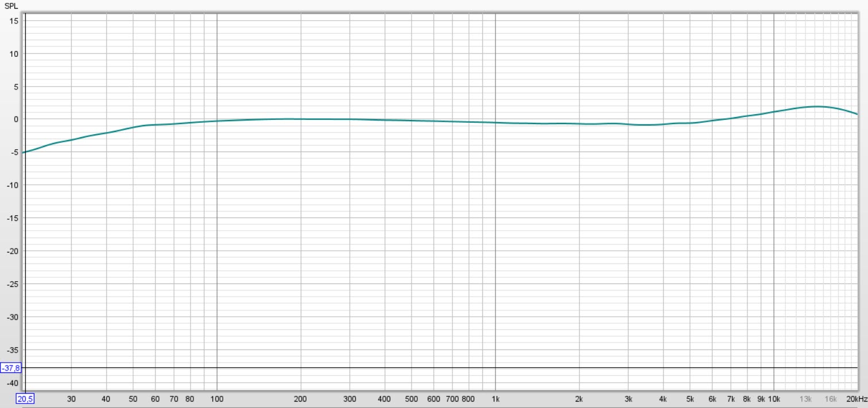Select the 40 label on frequency axis
The width and height of the screenshot is (868, 408).
[x=106, y=399]
